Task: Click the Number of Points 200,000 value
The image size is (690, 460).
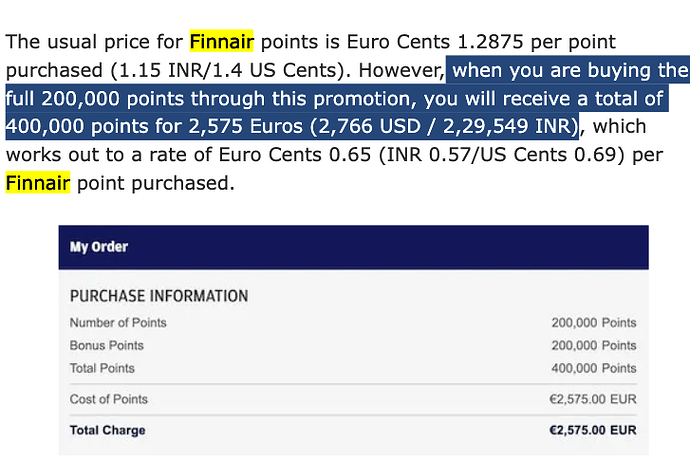Action: [x=594, y=323]
